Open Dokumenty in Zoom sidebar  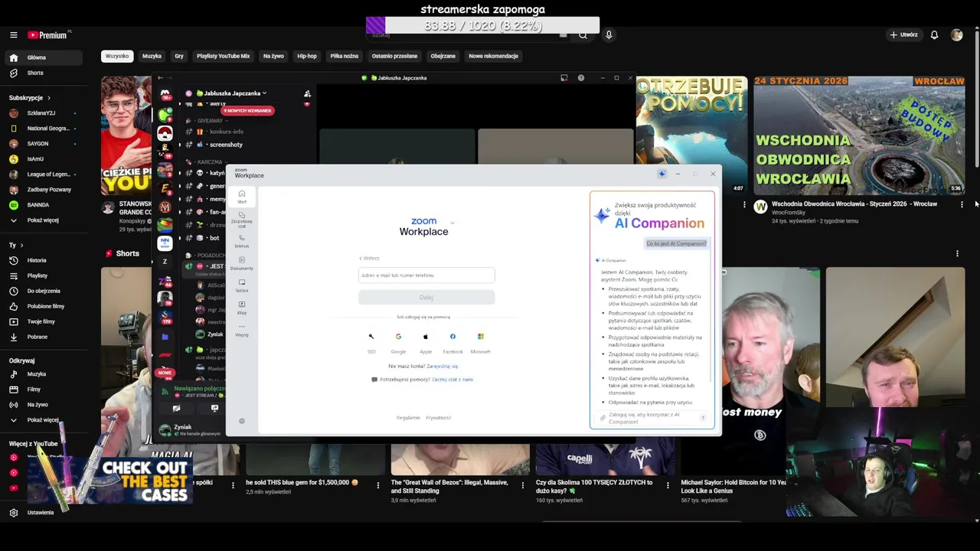[241, 263]
